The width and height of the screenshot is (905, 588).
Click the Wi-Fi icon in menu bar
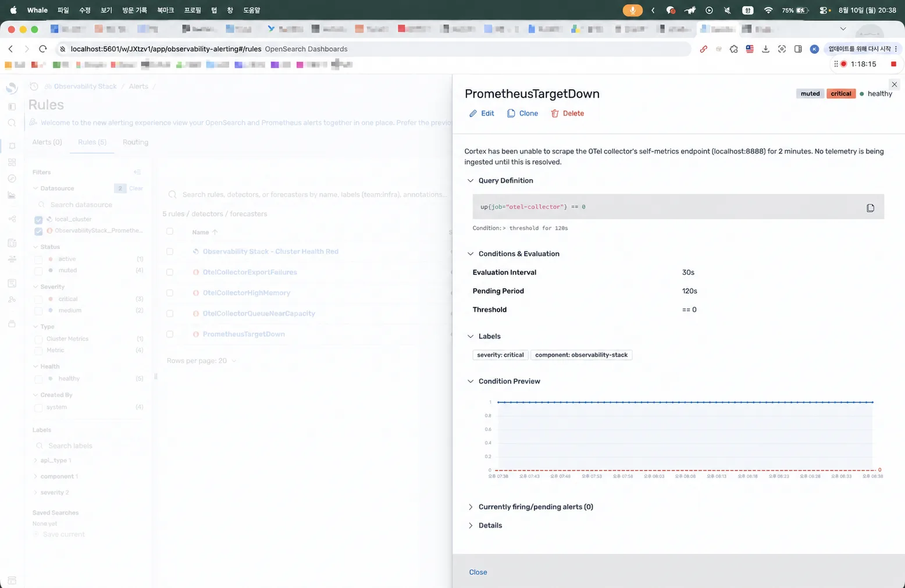pos(768,10)
